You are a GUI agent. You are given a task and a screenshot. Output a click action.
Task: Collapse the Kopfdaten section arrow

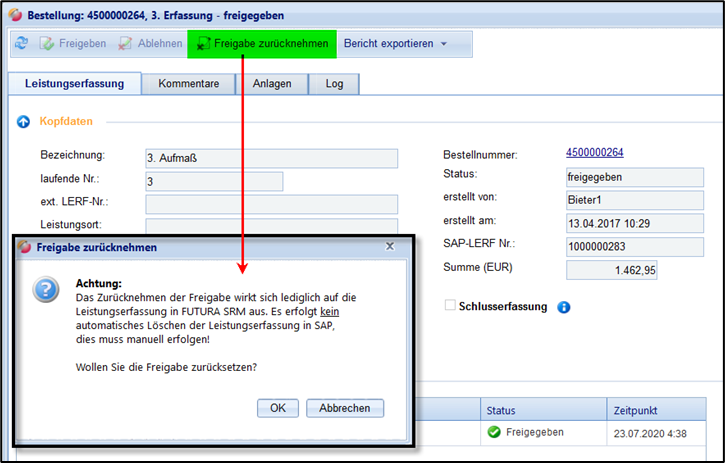[23, 122]
